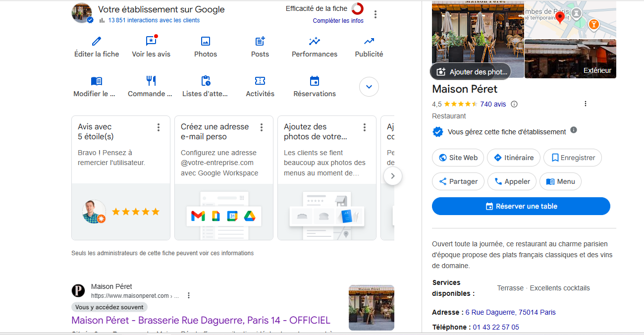Image resolution: width=644 pixels, height=335 pixels.
Task: Open the Commande fork and knife icon
Action: [x=151, y=81]
